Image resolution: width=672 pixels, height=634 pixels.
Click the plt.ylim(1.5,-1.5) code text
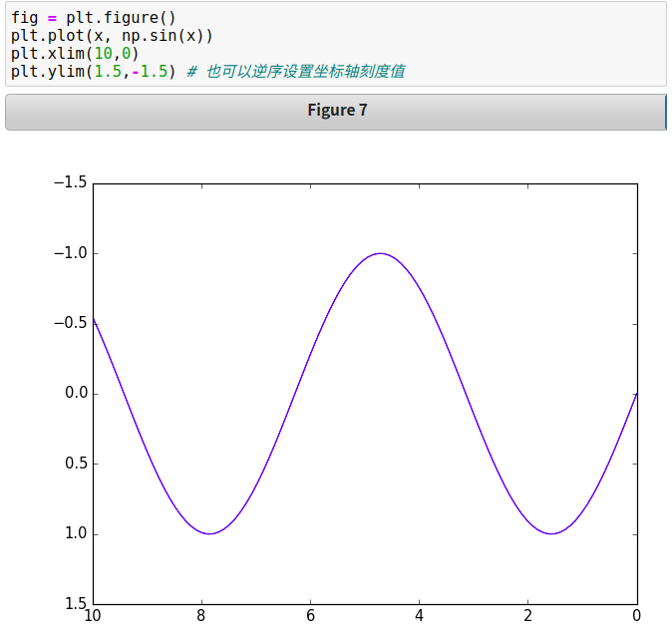(93, 71)
